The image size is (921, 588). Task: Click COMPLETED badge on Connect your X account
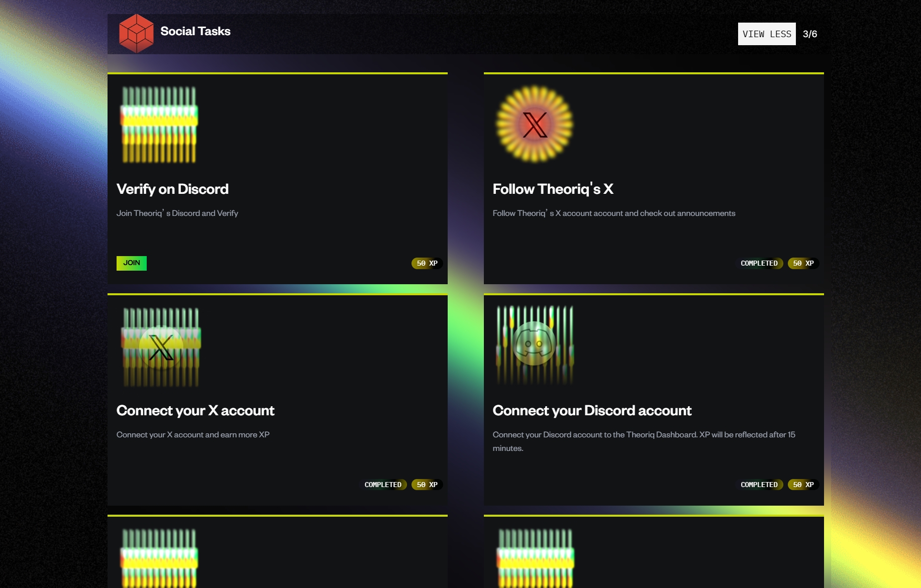383,485
